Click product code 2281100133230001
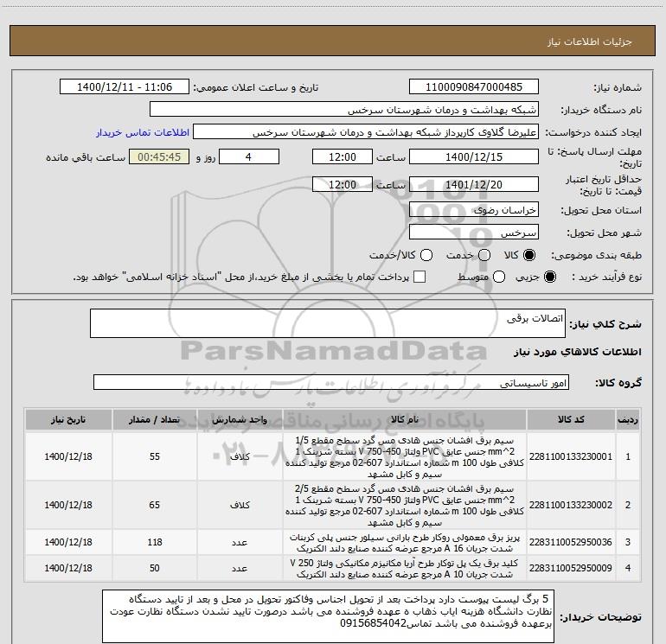This screenshot has height=644, width=666. point(571,456)
